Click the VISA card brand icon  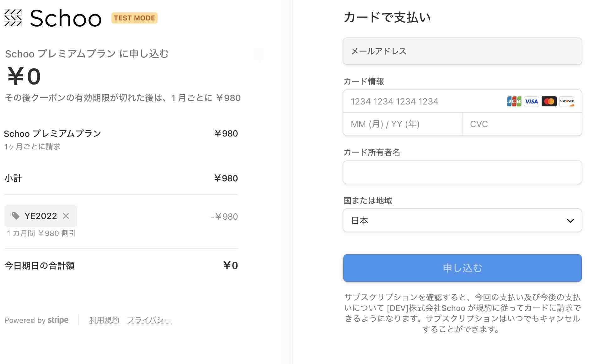tap(531, 101)
